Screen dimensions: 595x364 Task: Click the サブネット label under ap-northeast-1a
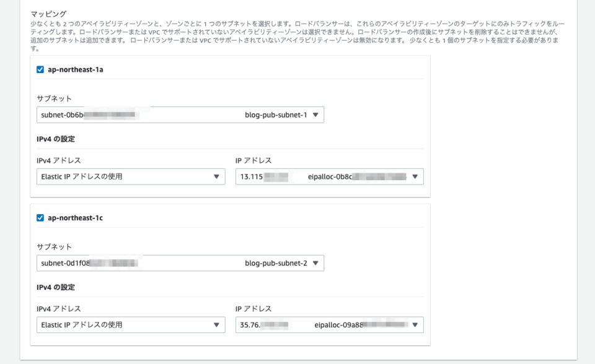pyautogui.click(x=55, y=98)
